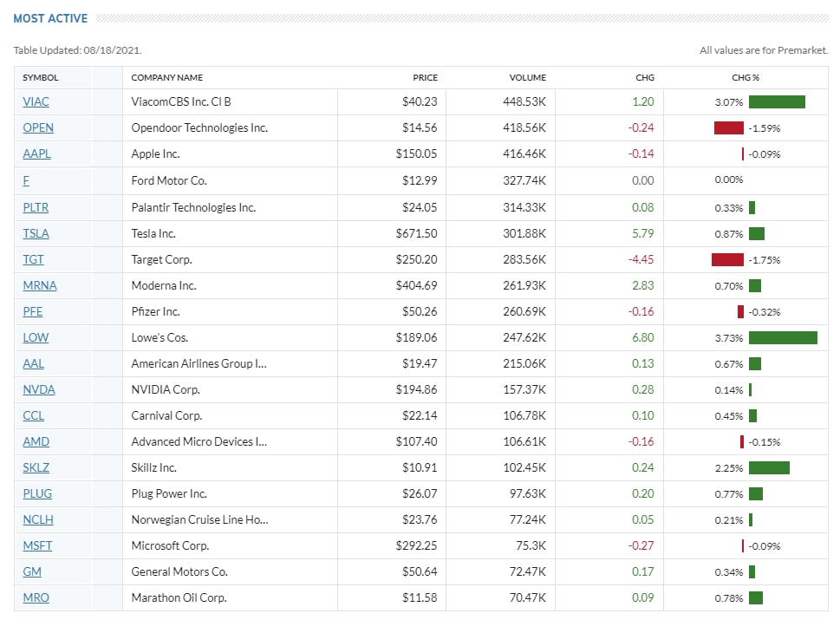Open the TGT symbol link
Screen dimensions: 840x620
click(x=33, y=259)
